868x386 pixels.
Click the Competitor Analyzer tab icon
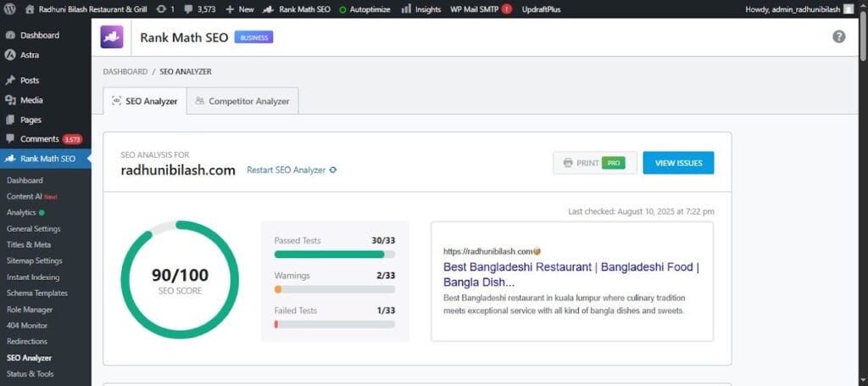[200, 101]
